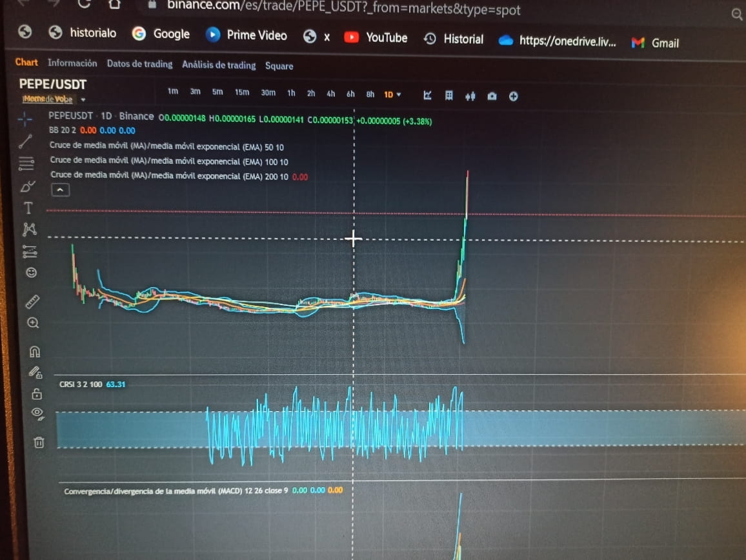Take a chart screenshot with the camera icon
The width and height of the screenshot is (746, 560).
tap(492, 95)
